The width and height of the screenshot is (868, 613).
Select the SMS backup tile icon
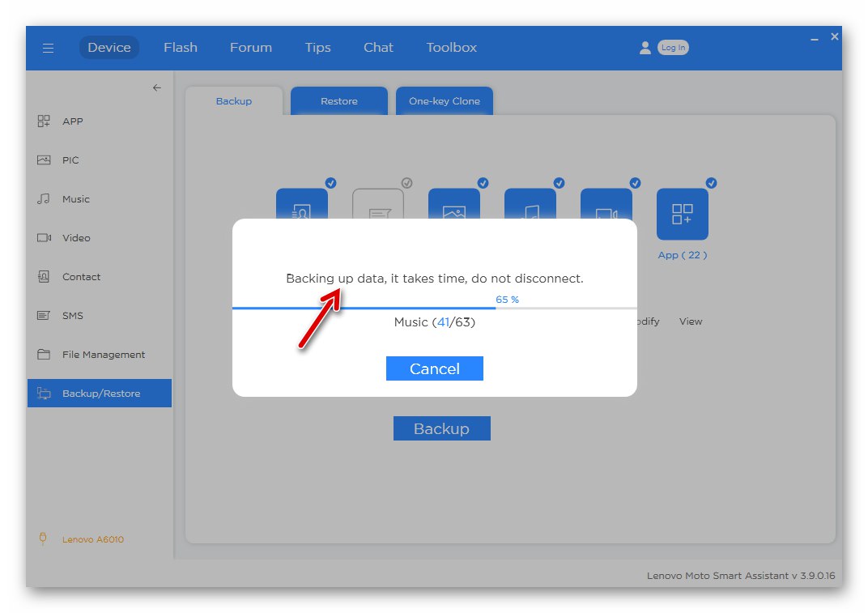tap(378, 204)
